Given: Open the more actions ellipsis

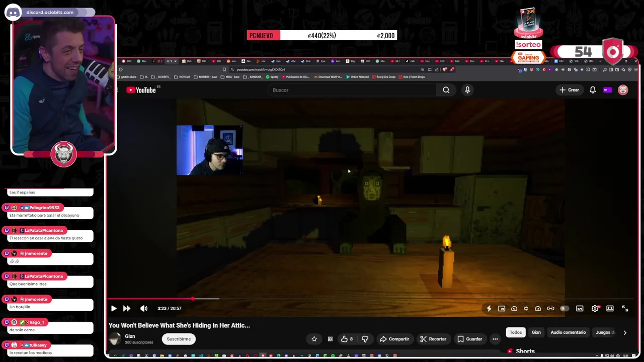Looking at the screenshot, I should (495, 339).
